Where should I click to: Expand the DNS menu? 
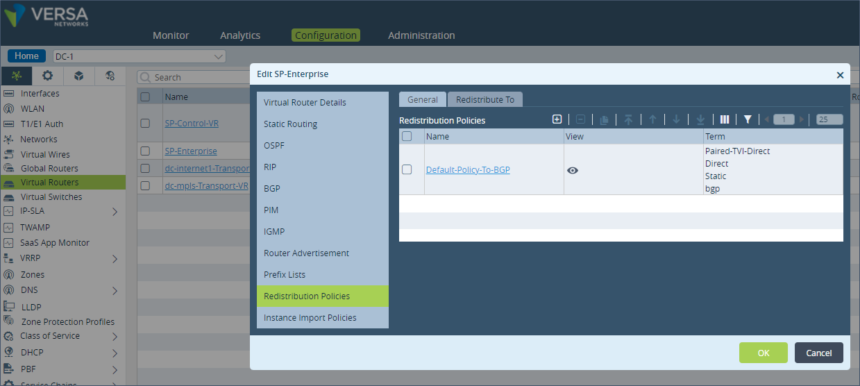(115, 291)
